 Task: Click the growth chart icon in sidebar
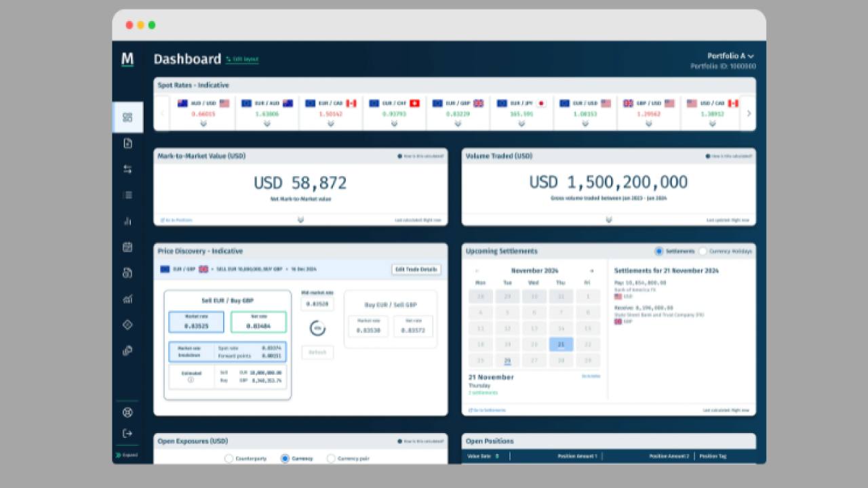(x=127, y=299)
